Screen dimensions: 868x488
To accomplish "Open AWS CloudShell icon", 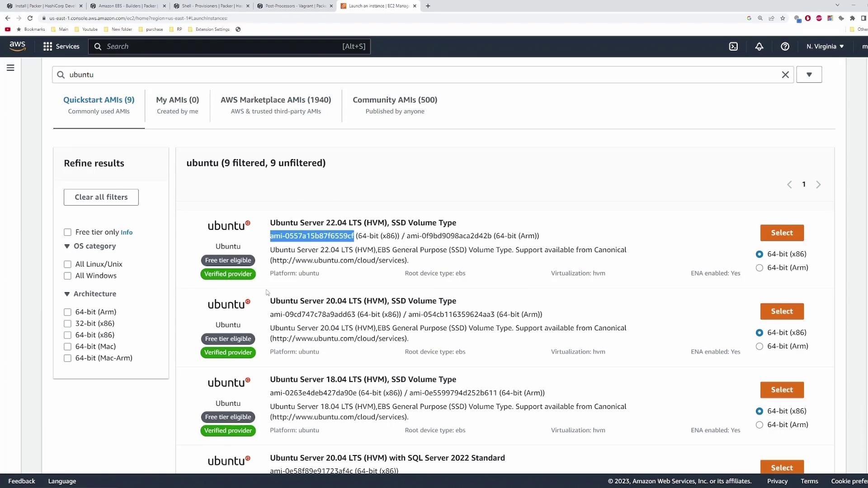I will point(733,47).
